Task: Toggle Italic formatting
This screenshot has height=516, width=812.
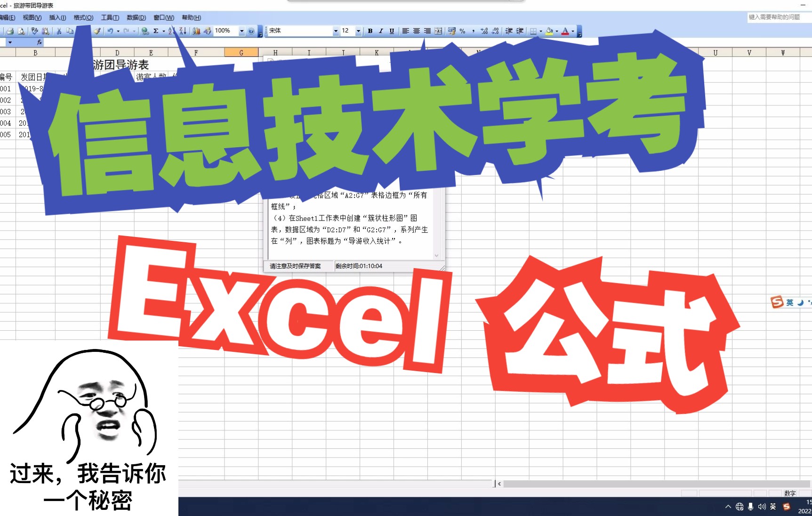Action: click(381, 31)
